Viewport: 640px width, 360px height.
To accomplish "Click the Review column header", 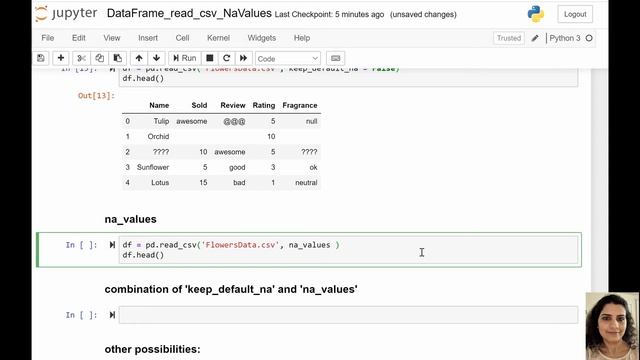I will pos(233,105).
